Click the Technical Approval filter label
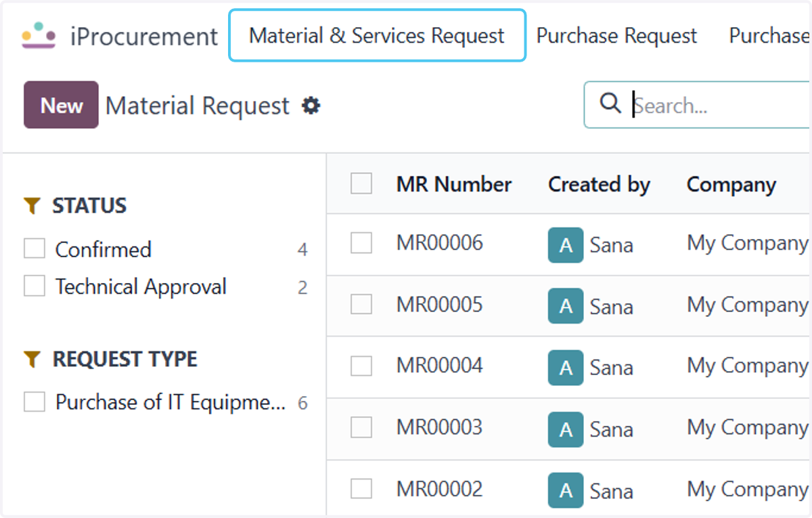812x518 pixels. click(141, 286)
